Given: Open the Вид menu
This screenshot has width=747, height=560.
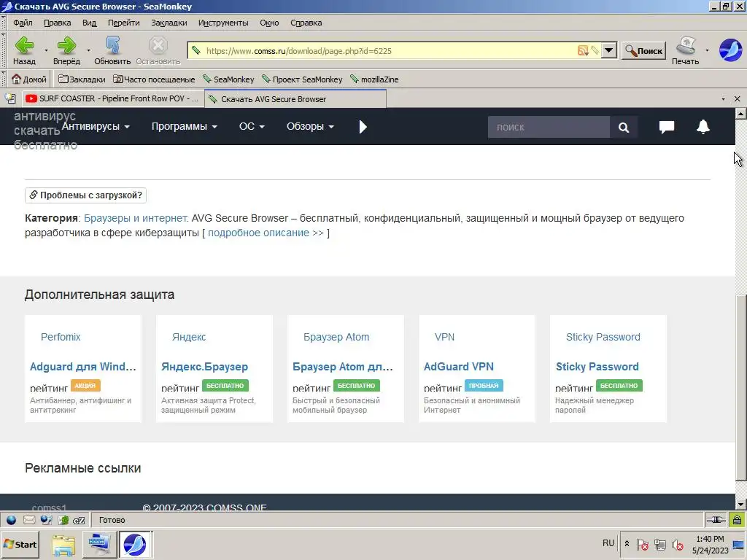Looking at the screenshot, I should click(89, 23).
